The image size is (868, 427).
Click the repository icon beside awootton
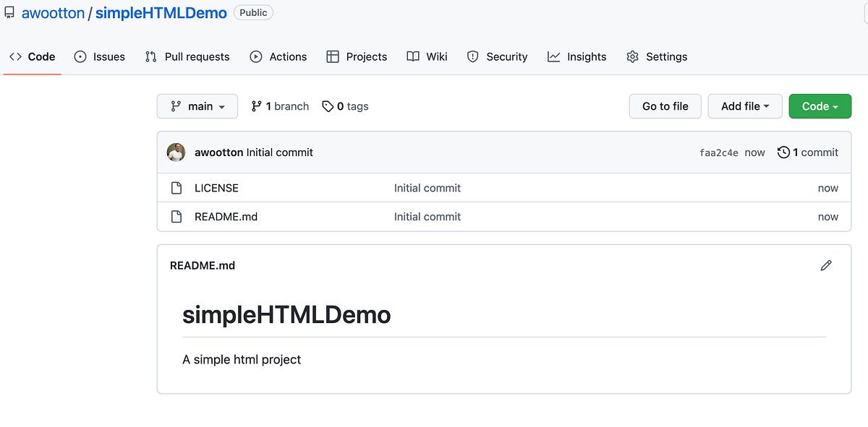coord(9,12)
